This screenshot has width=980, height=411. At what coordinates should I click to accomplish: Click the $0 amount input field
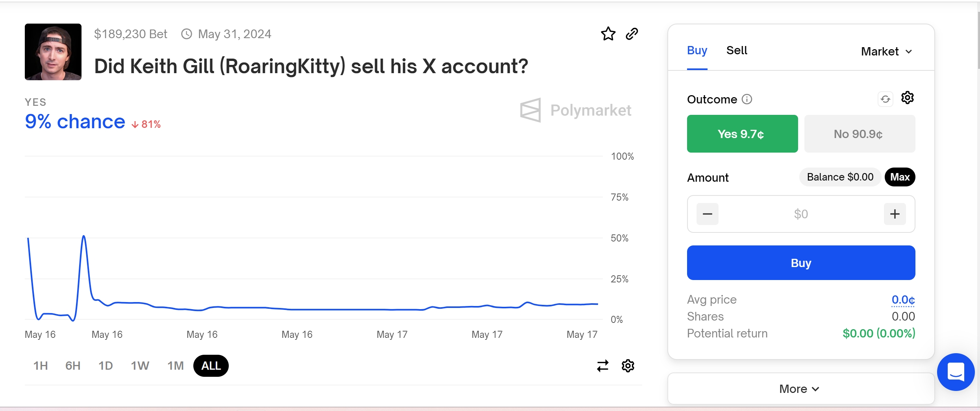801,214
